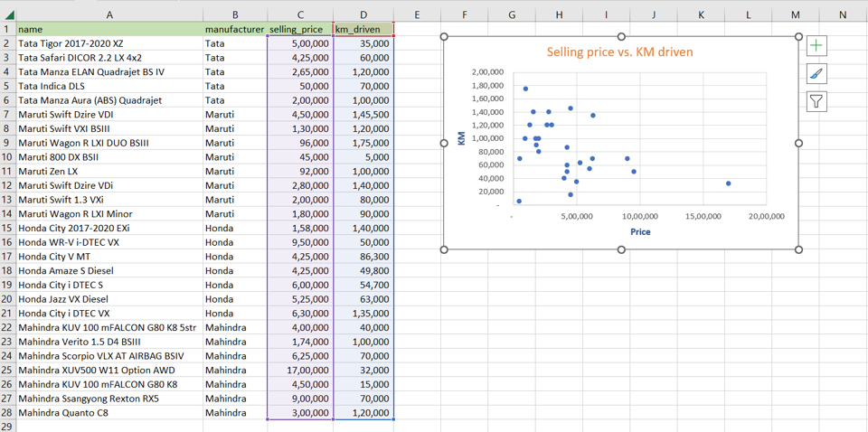
Task: Click km_driven 54,700 cell
Action: 363,286
